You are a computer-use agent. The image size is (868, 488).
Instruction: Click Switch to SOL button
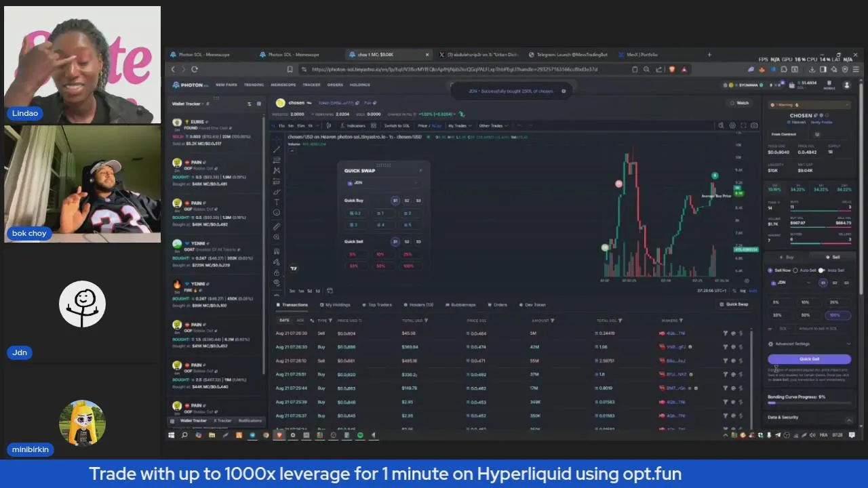point(398,125)
